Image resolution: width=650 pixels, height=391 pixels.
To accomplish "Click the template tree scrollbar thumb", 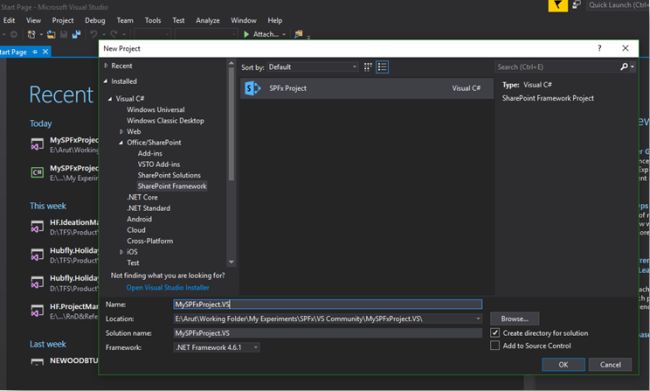I will [231, 124].
